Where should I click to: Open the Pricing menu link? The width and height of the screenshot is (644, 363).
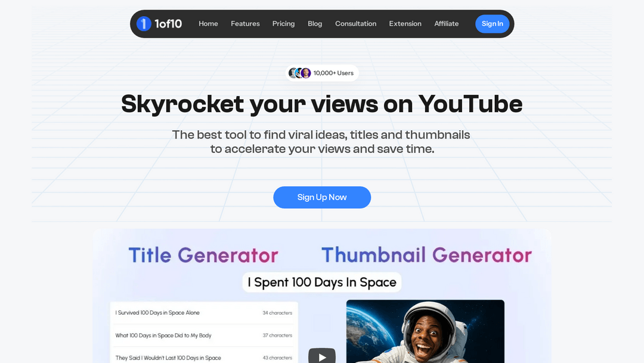283,24
